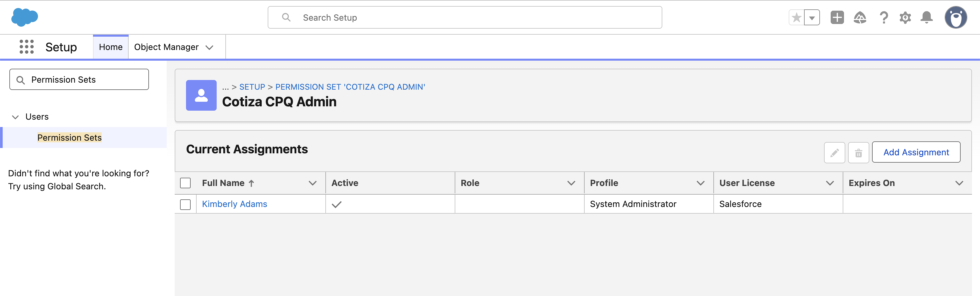Open the help question mark icon
The image size is (980, 296).
tap(883, 18)
